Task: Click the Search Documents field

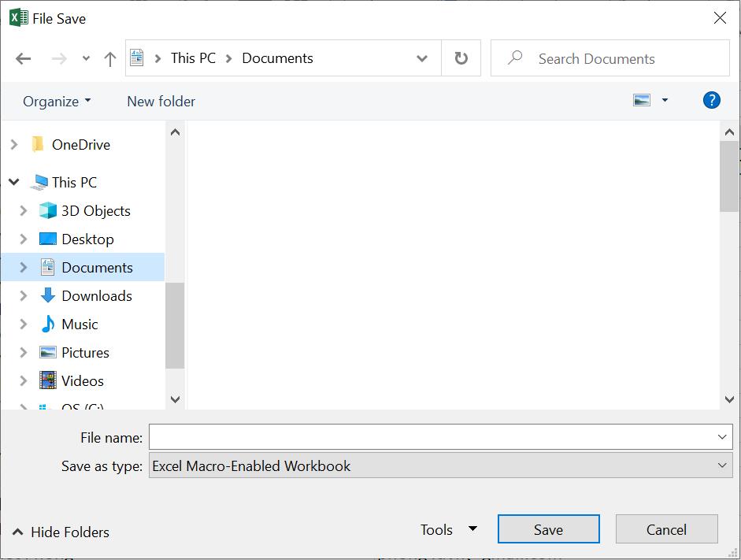Action: pyautogui.click(x=610, y=58)
